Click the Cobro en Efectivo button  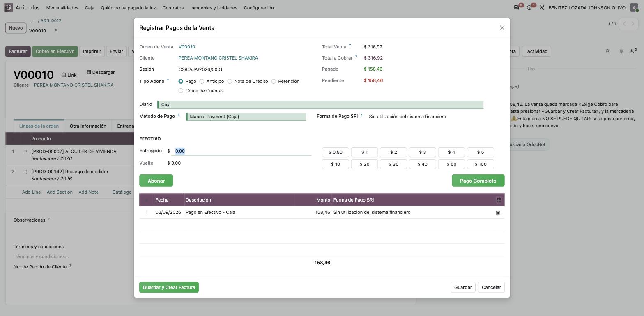point(55,51)
